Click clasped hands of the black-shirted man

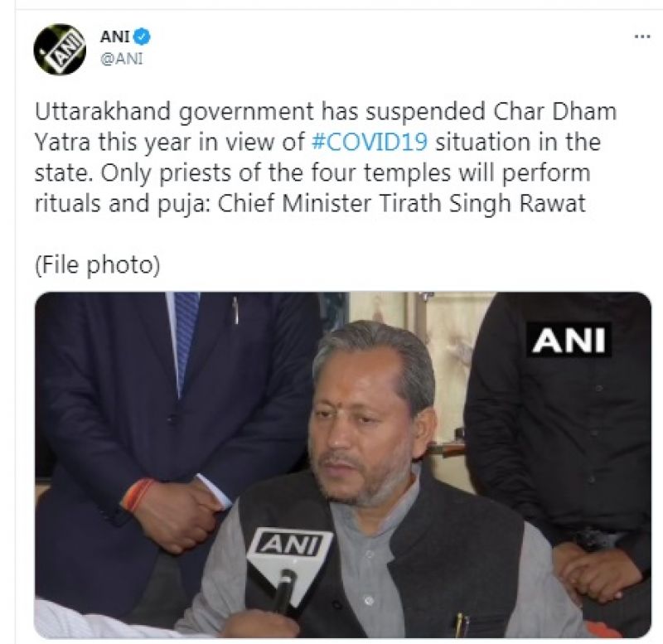[596, 572]
